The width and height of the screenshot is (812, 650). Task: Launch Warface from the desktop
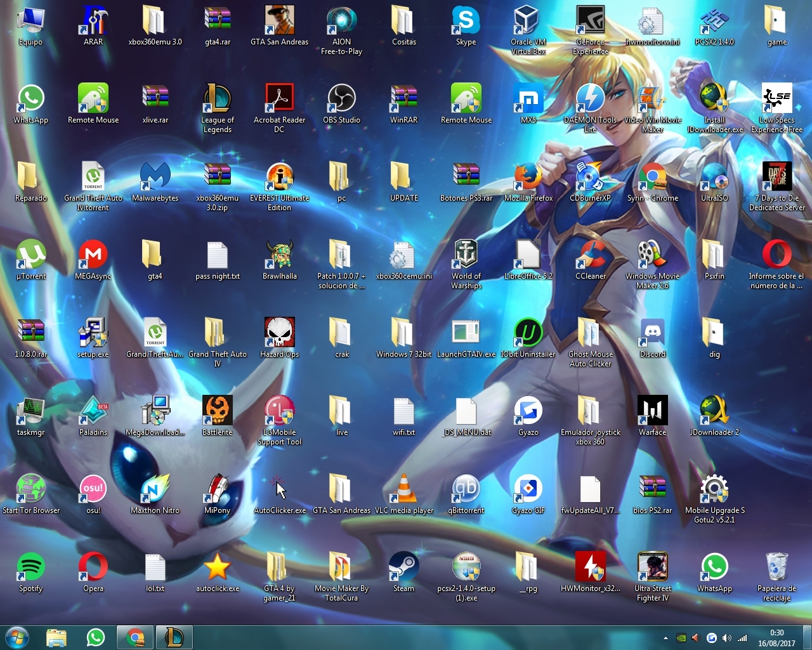tap(652, 410)
